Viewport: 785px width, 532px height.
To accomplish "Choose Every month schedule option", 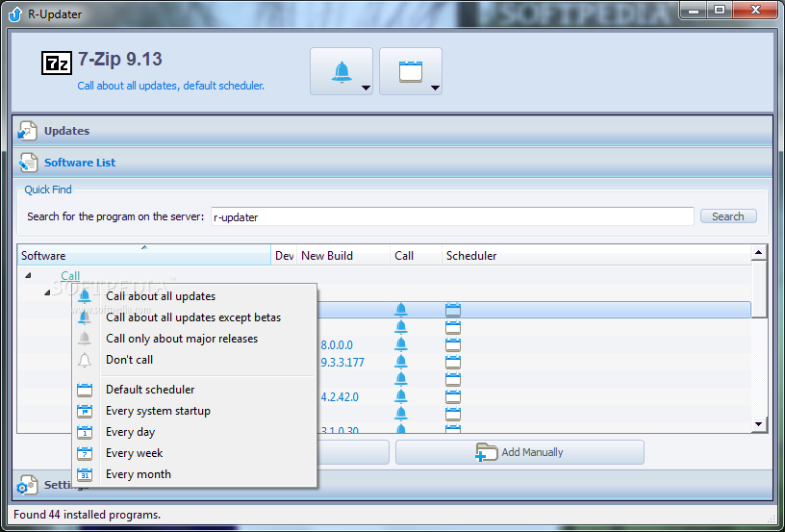I will (194, 474).
